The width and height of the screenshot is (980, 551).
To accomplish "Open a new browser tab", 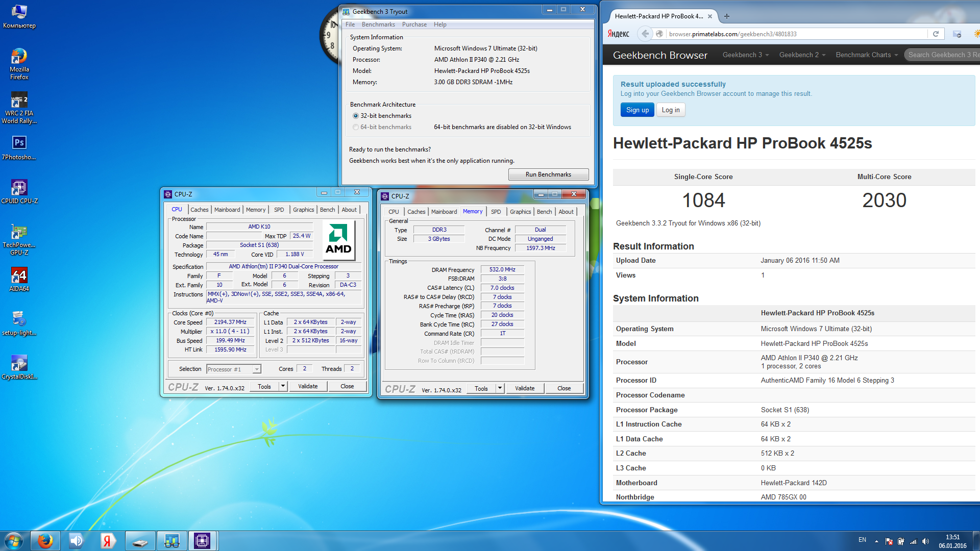I will [726, 16].
